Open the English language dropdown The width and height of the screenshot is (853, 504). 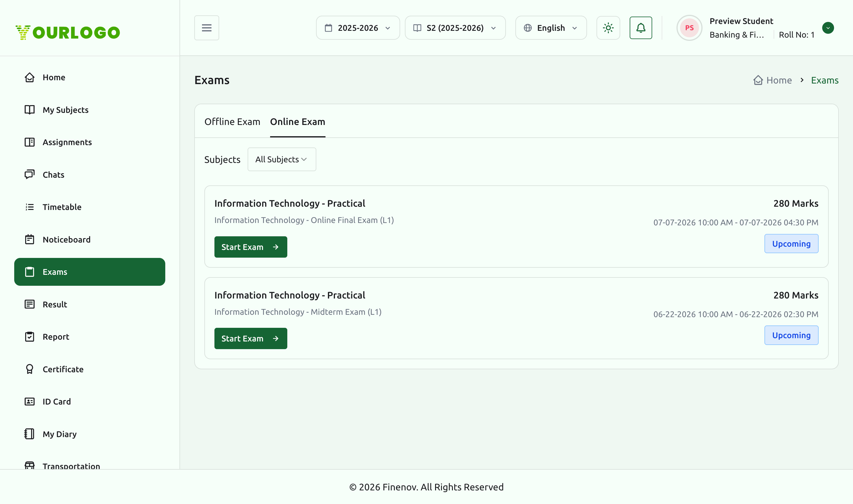coord(551,28)
